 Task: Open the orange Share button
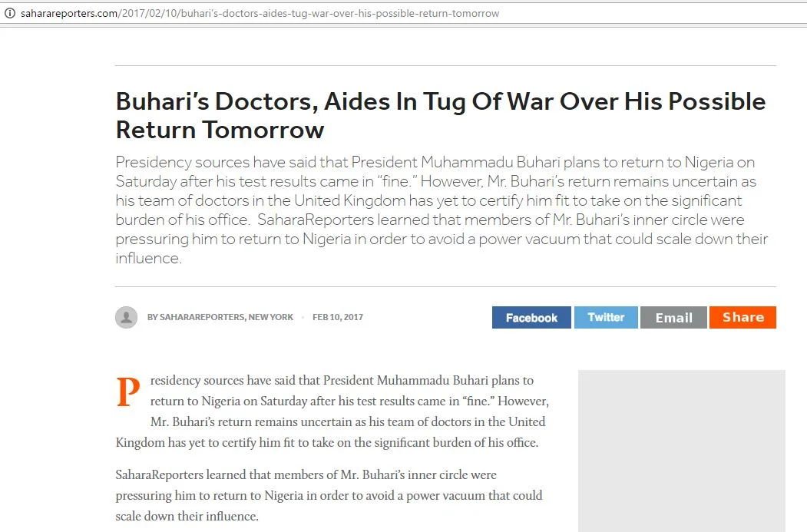pyautogui.click(x=743, y=318)
